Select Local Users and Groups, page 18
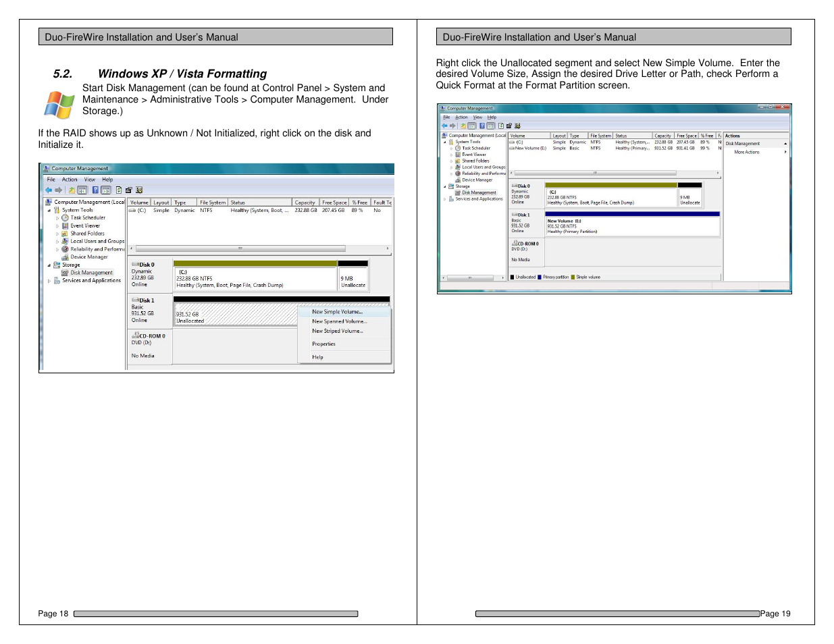Image resolution: width=834 pixels, height=644 pixels. [97, 241]
